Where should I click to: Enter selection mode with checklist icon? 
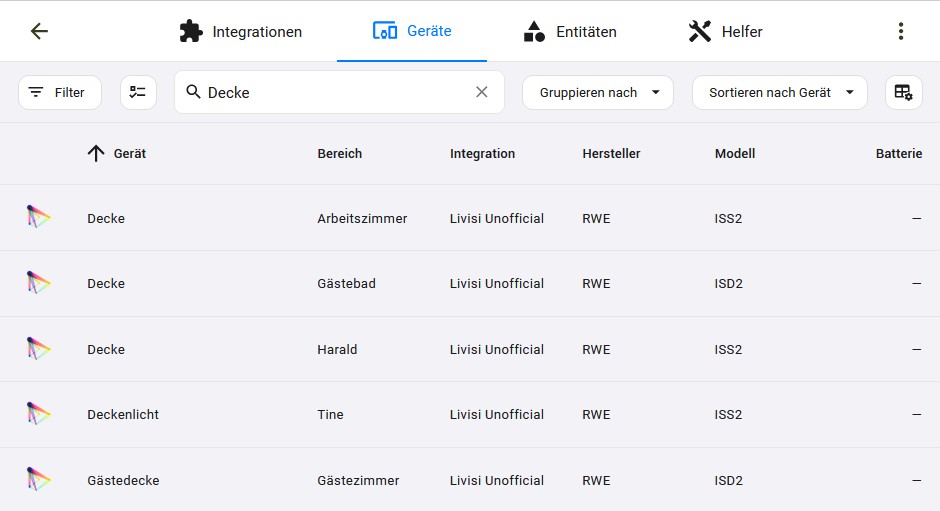click(x=138, y=92)
